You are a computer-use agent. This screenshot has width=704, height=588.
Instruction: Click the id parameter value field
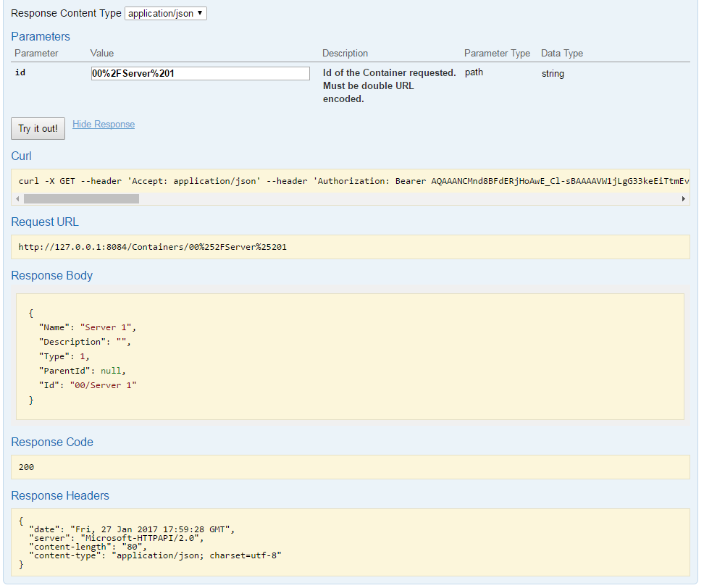[200, 74]
